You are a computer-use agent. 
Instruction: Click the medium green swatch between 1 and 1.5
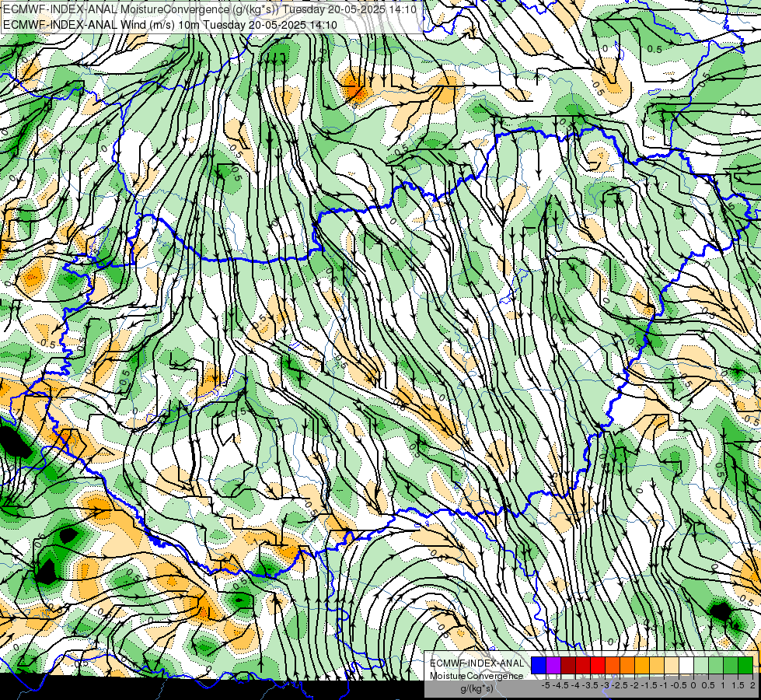(x=731, y=666)
